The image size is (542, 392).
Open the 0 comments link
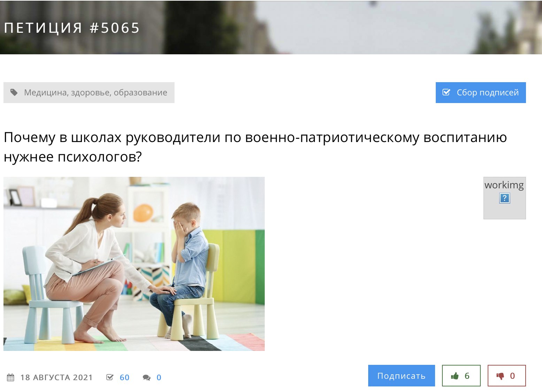(159, 377)
